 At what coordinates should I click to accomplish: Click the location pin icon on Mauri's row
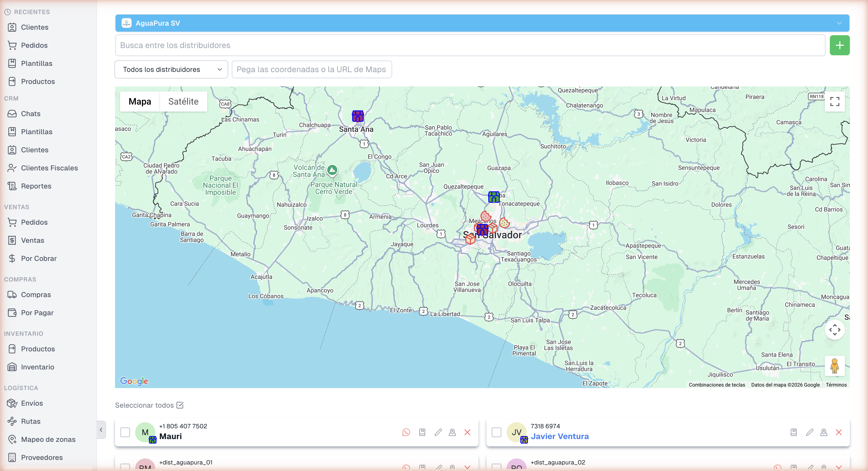coord(452,432)
